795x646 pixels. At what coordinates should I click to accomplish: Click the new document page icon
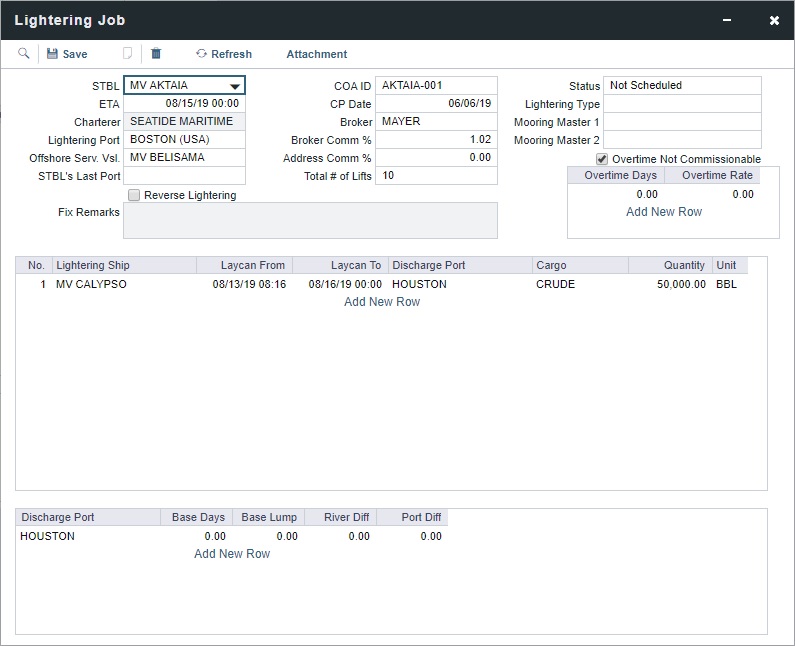(x=127, y=54)
